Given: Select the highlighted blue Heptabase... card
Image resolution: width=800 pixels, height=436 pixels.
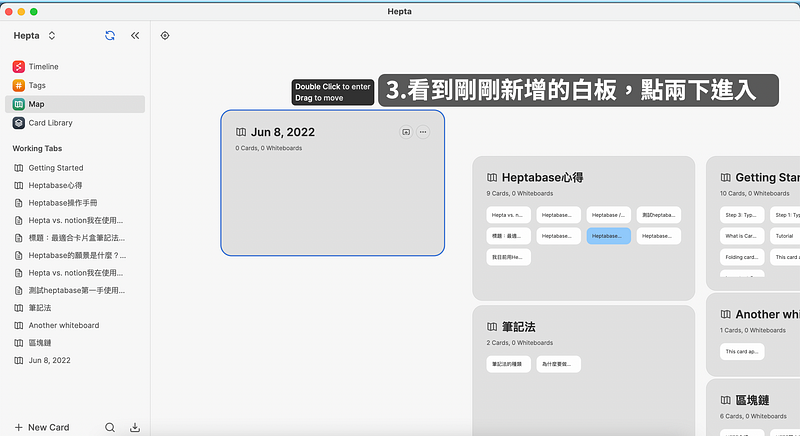Looking at the screenshot, I should click(x=609, y=236).
